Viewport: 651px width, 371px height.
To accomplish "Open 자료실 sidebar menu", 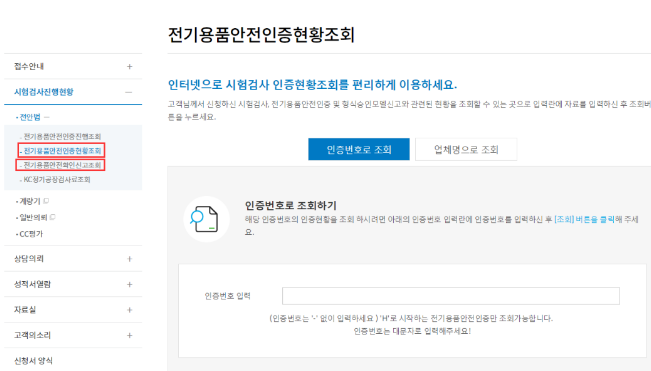I will pyautogui.click(x=25, y=310).
